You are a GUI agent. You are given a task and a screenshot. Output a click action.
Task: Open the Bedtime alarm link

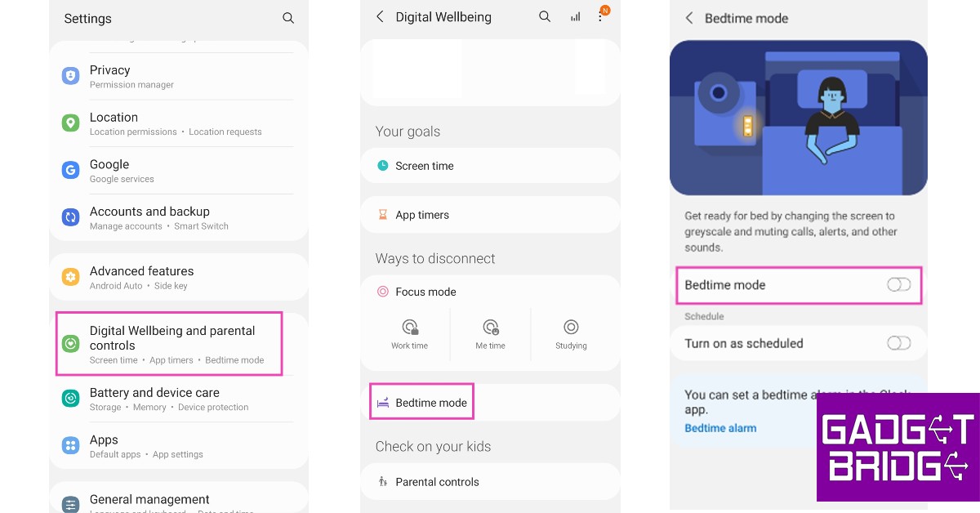tap(720, 427)
